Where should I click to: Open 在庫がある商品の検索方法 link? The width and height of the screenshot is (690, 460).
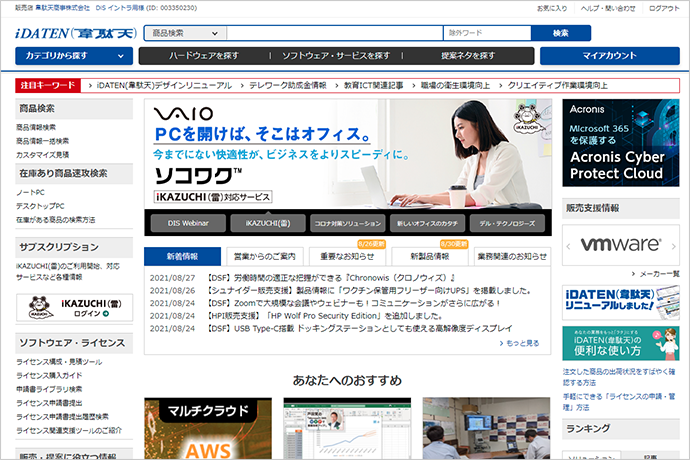click(55, 220)
